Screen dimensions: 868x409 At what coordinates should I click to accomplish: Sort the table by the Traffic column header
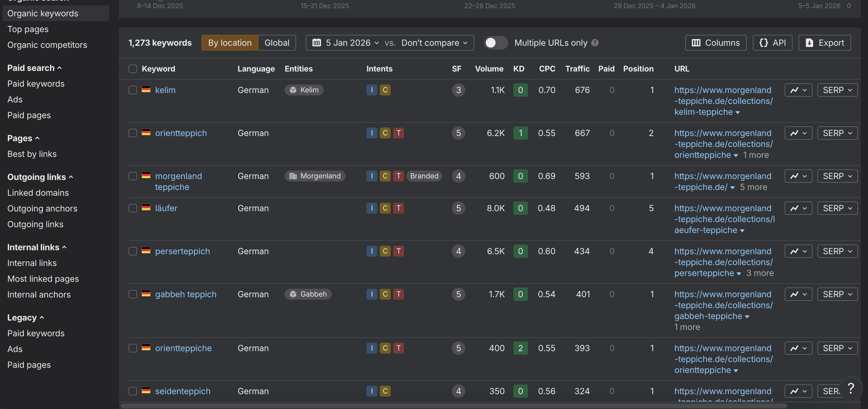577,69
